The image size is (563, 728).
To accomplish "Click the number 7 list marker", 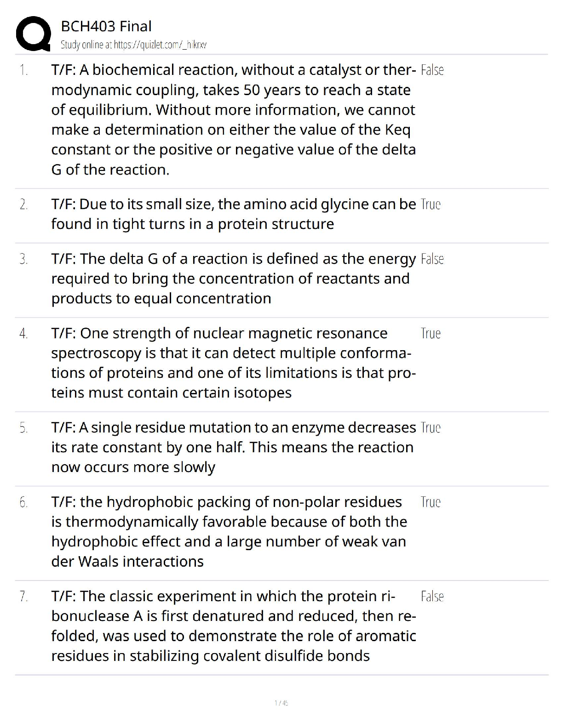I will pyautogui.click(x=23, y=597).
